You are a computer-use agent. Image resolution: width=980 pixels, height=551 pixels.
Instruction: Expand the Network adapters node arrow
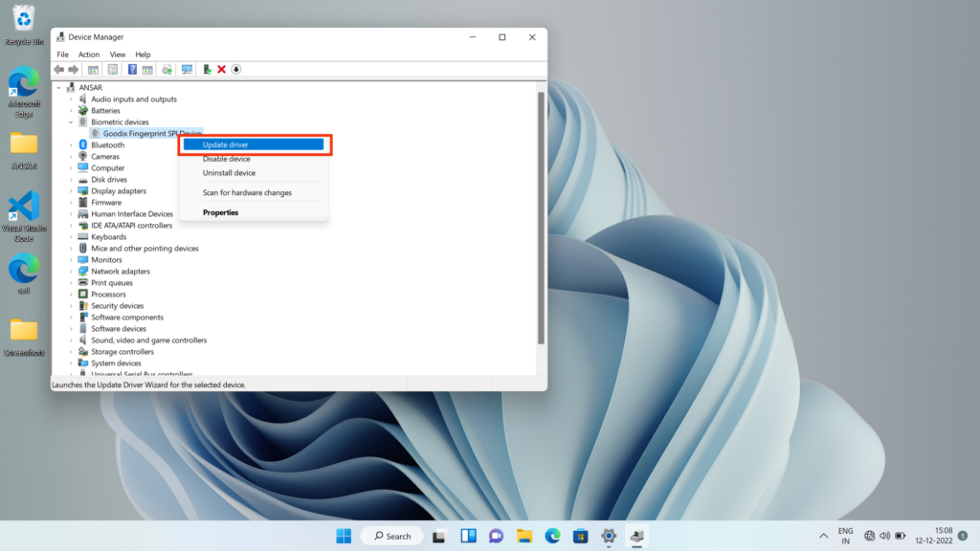pos(71,271)
